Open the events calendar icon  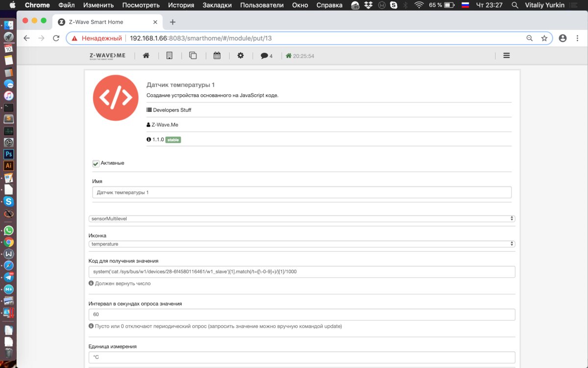217,56
